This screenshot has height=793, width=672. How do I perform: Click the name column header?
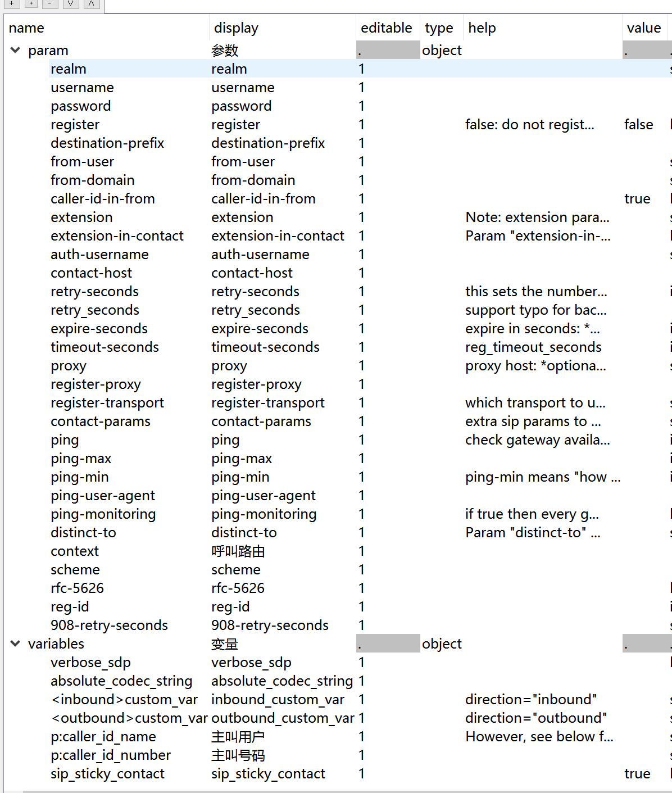click(26, 28)
